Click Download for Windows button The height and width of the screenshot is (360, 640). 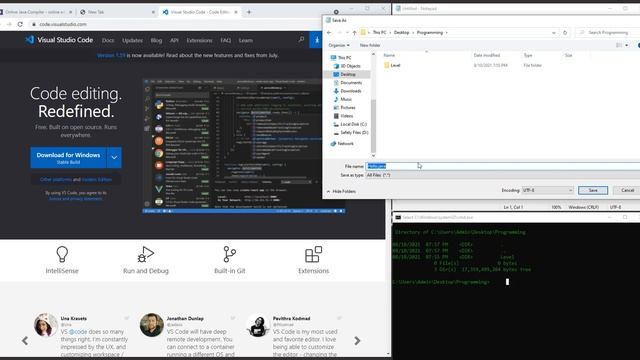[x=68, y=158]
